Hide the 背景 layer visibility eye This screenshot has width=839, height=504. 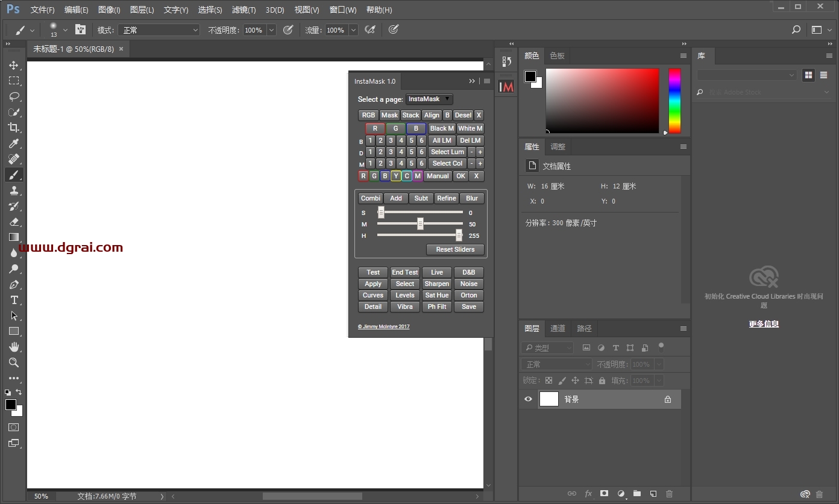click(x=529, y=399)
